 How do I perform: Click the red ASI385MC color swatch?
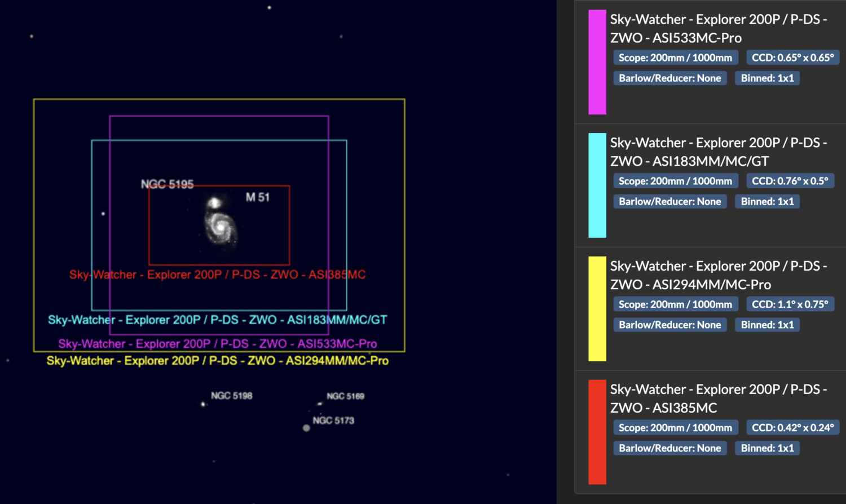(597, 432)
